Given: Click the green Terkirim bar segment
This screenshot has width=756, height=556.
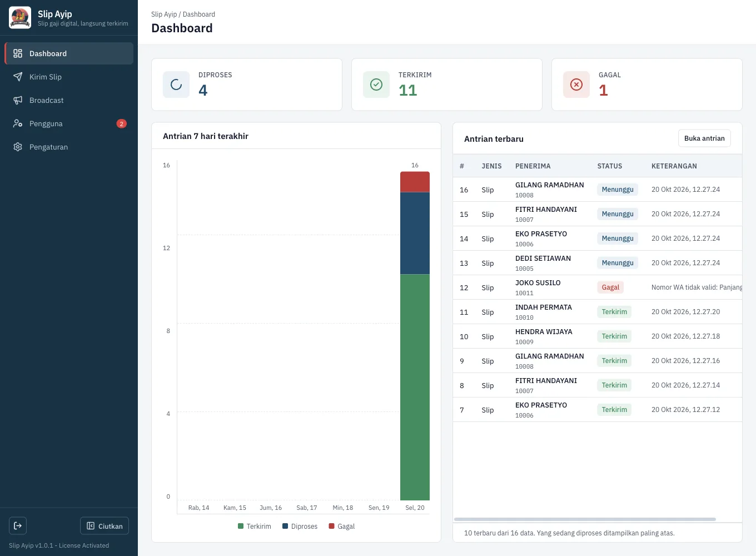Looking at the screenshot, I should tap(415, 387).
